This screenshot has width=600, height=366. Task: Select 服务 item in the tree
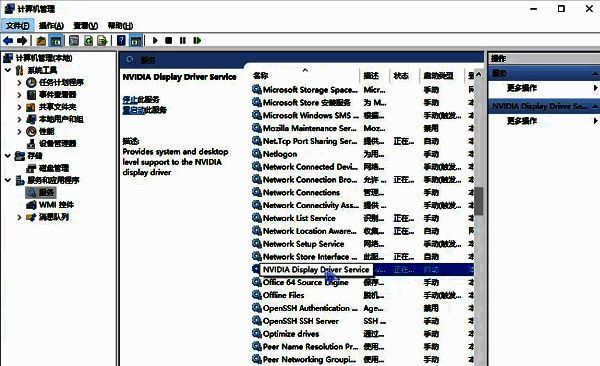46,193
